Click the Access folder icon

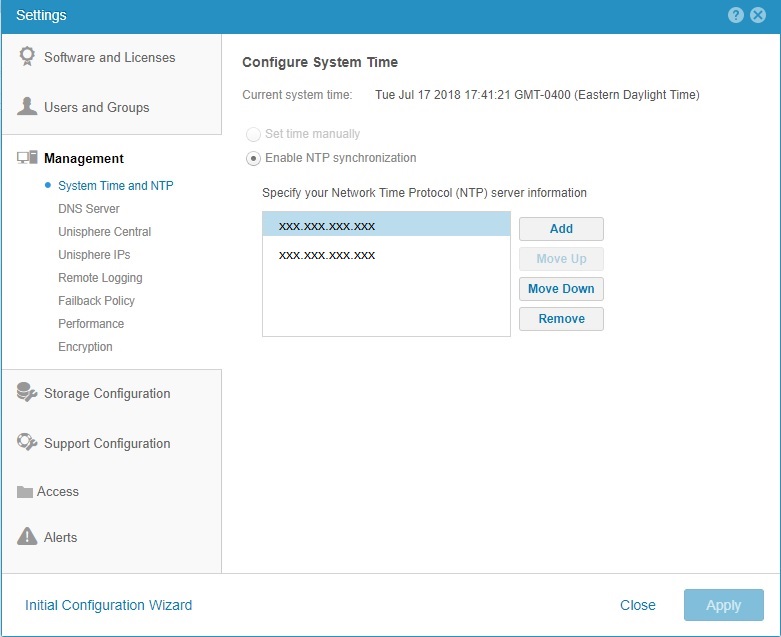[26, 492]
